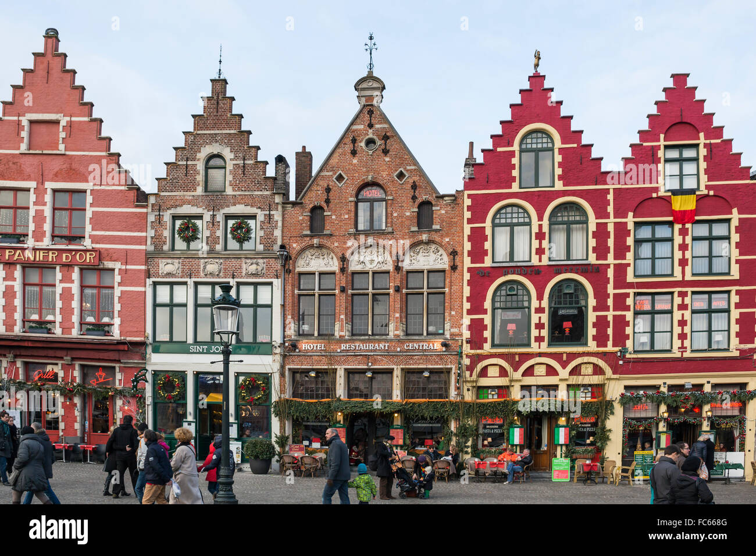Click the red Grill neon sign
The image size is (756, 556).
coord(44,375)
